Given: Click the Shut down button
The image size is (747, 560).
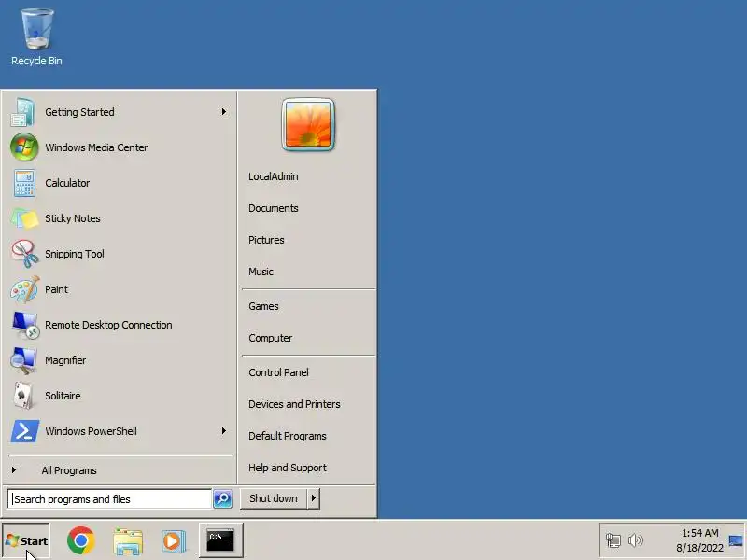Looking at the screenshot, I should point(274,498).
